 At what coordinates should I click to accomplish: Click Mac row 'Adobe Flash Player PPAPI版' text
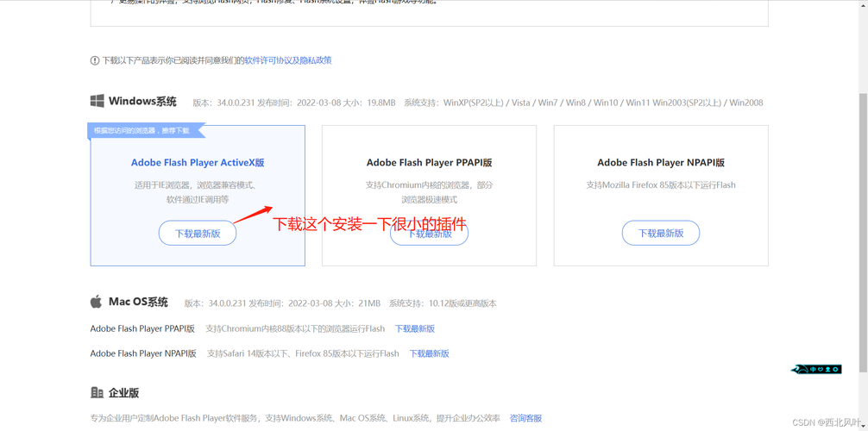tap(143, 328)
